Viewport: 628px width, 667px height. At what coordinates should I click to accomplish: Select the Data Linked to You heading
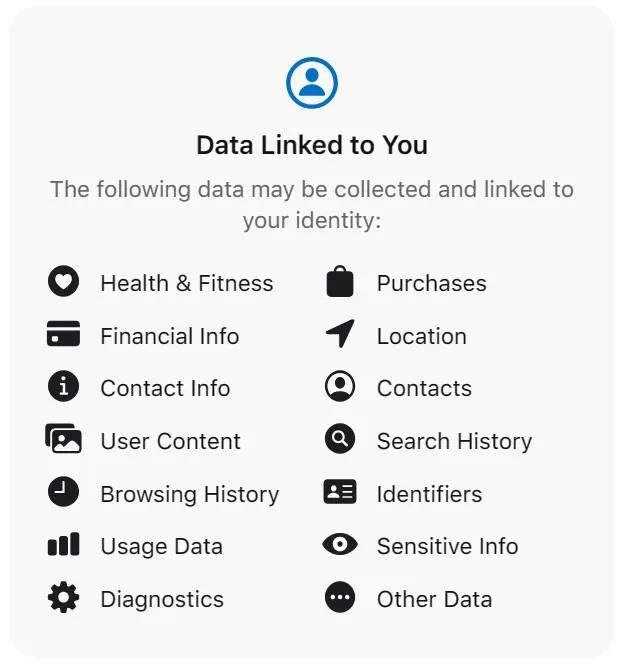pos(312,145)
